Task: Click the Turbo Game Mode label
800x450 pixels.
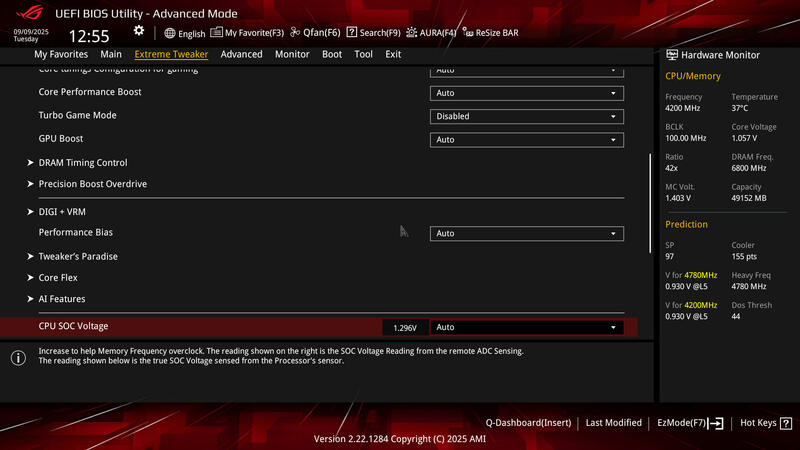Action: (77, 115)
